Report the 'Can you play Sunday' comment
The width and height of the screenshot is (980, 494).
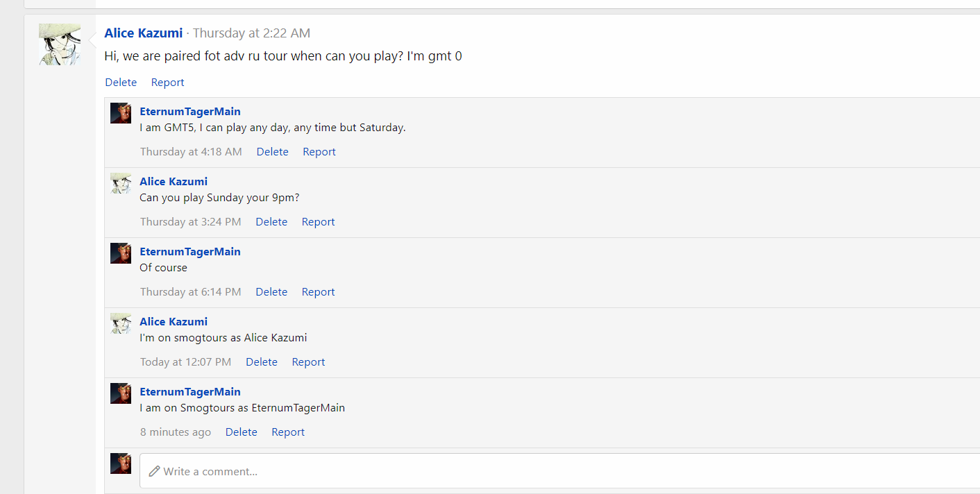(318, 221)
